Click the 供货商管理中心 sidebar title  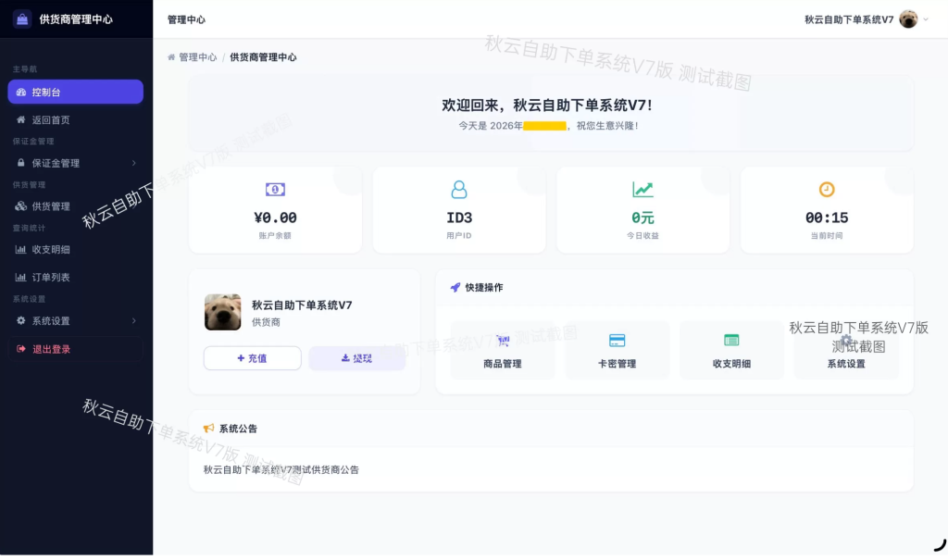tap(76, 19)
